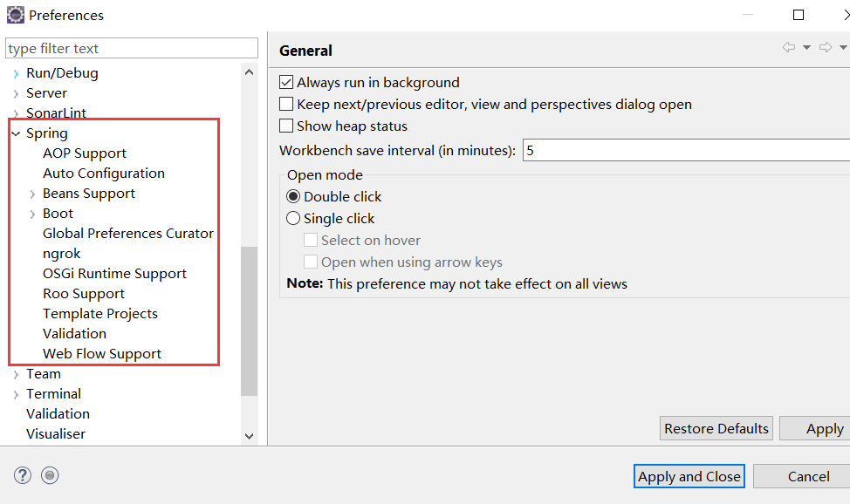Open AOP Support preferences
850x504 pixels.
[85, 153]
